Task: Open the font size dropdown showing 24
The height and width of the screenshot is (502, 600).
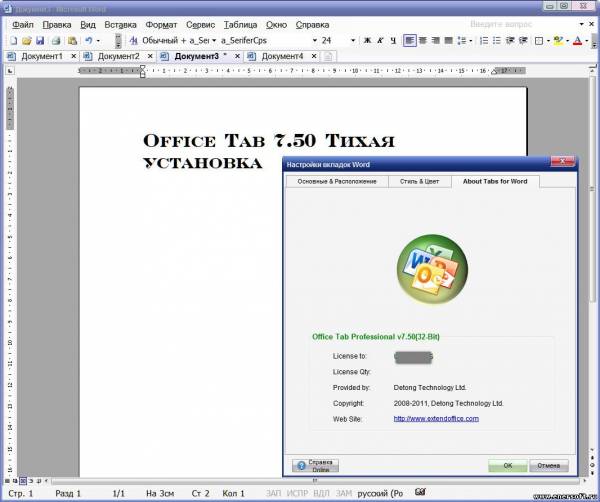Action: coord(353,41)
